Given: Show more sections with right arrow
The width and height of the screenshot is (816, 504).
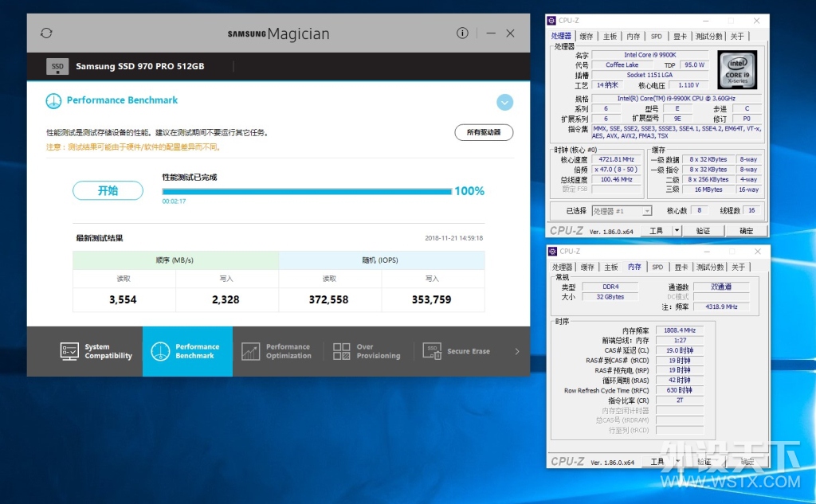Looking at the screenshot, I should (x=516, y=352).
